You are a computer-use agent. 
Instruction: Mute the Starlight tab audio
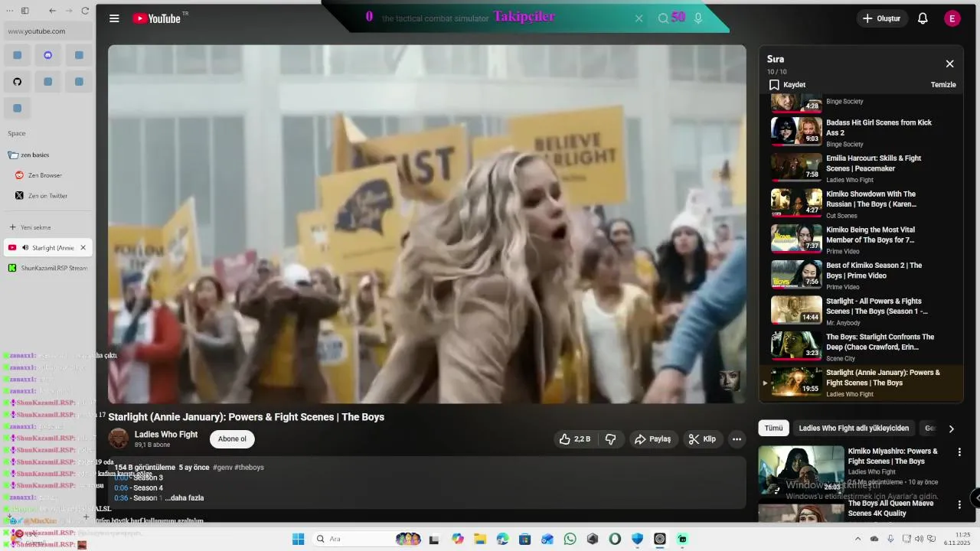point(25,248)
